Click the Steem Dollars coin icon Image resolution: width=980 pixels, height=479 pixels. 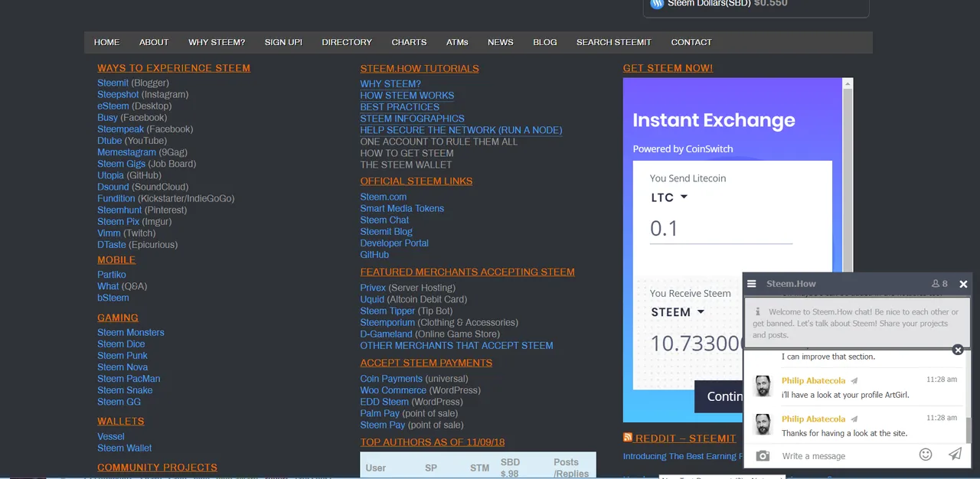click(657, 4)
